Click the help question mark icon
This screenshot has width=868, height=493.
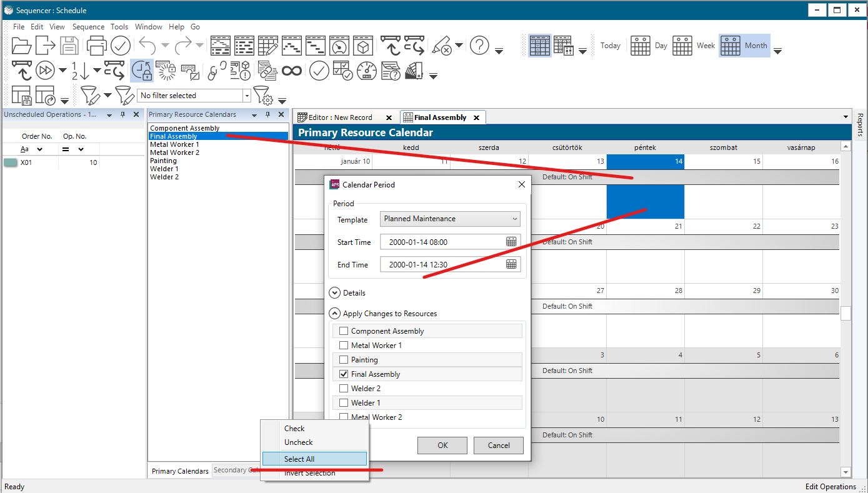coord(479,46)
